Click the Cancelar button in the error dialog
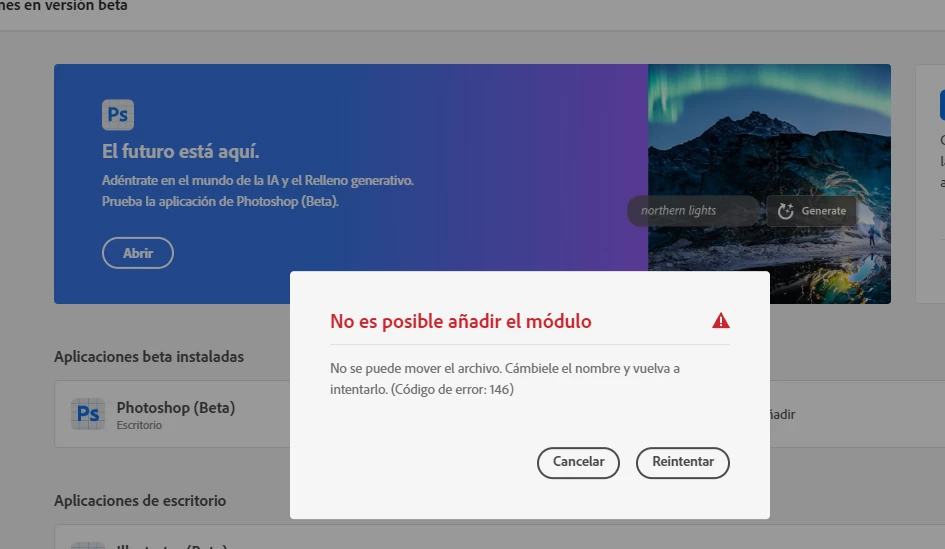Screen dimensions: 945x549 click(578, 462)
